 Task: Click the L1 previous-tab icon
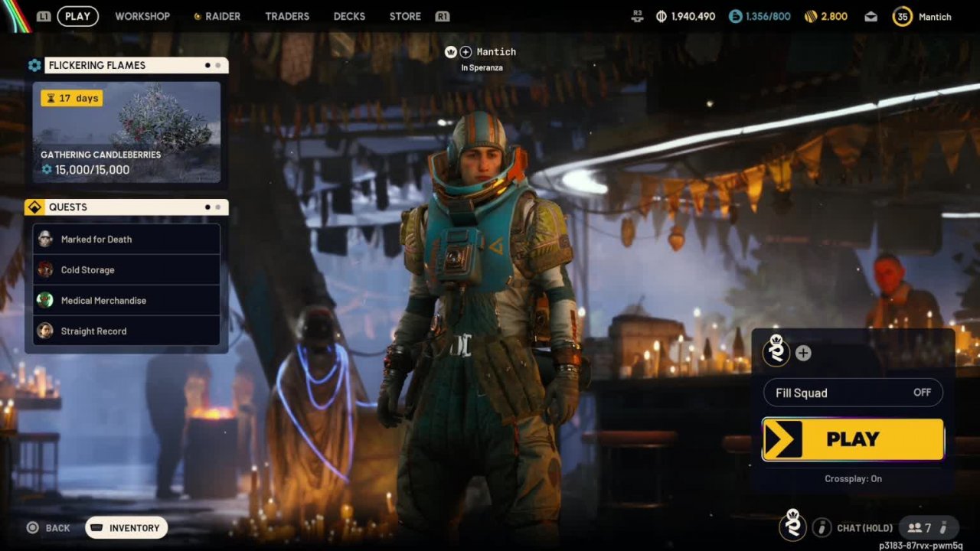click(44, 16)
